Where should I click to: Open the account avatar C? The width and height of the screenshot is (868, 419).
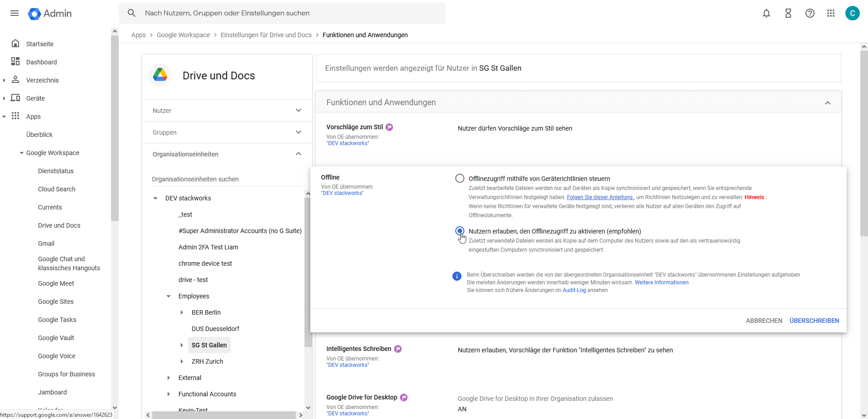coord(853,13)
